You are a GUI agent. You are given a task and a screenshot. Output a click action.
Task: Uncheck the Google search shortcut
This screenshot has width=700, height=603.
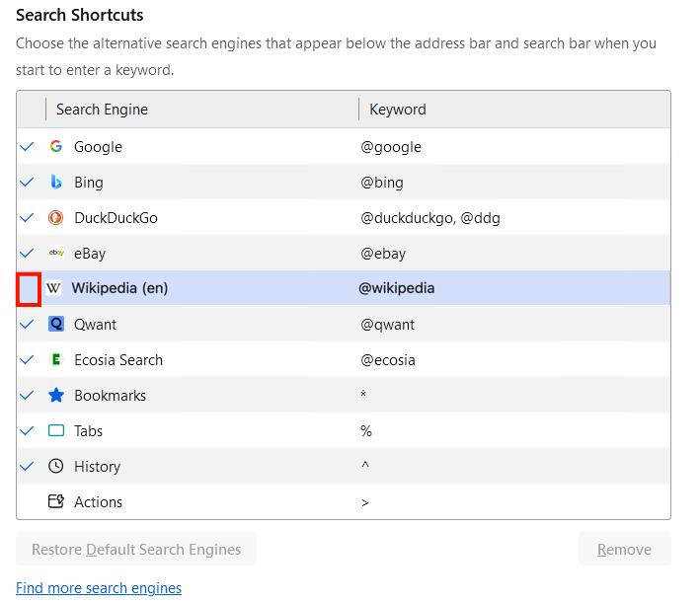pyautogui.click(x=27, y=146)
